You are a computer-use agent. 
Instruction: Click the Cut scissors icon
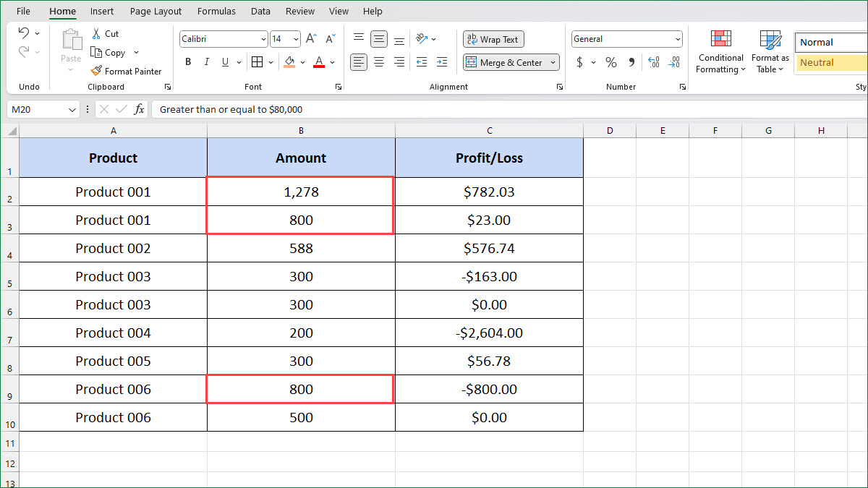pyautogui.click(x=96, y=34)
